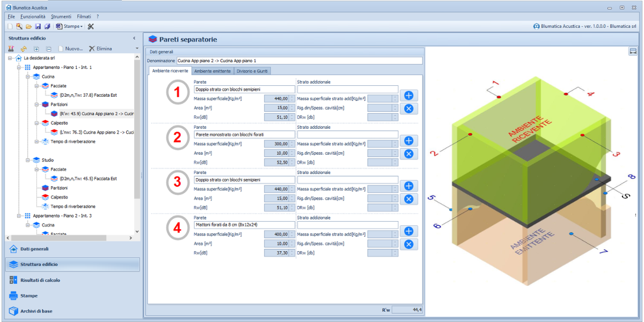Select Tempo di riverberazione under Studio
Viewport: 644px width, 322px height.
click(72, 206)
